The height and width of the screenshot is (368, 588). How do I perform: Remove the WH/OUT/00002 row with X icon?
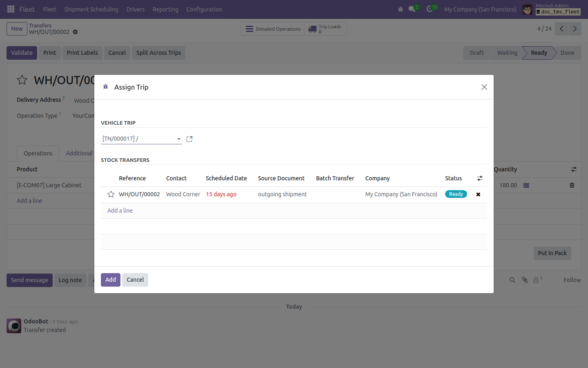coord(478,195)
